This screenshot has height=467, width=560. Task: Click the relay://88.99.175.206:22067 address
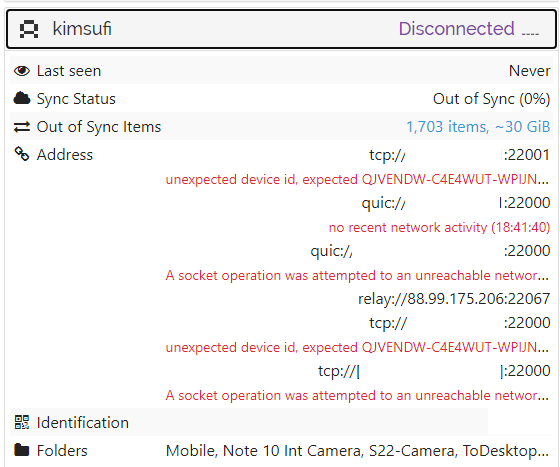454,298
